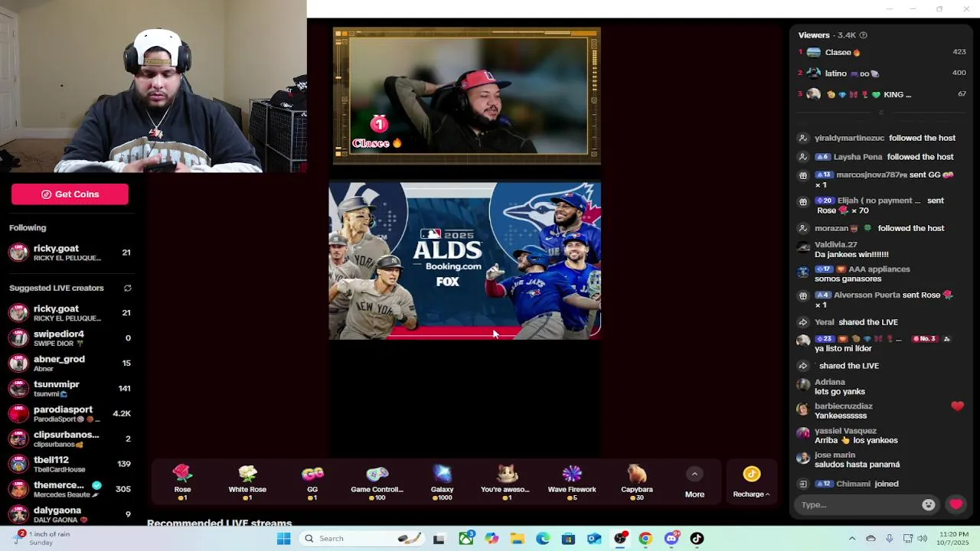This screenshot has width=980, height=551.
Task: Open File Explorer from taskbar
Action: click(x=518, y=539)
